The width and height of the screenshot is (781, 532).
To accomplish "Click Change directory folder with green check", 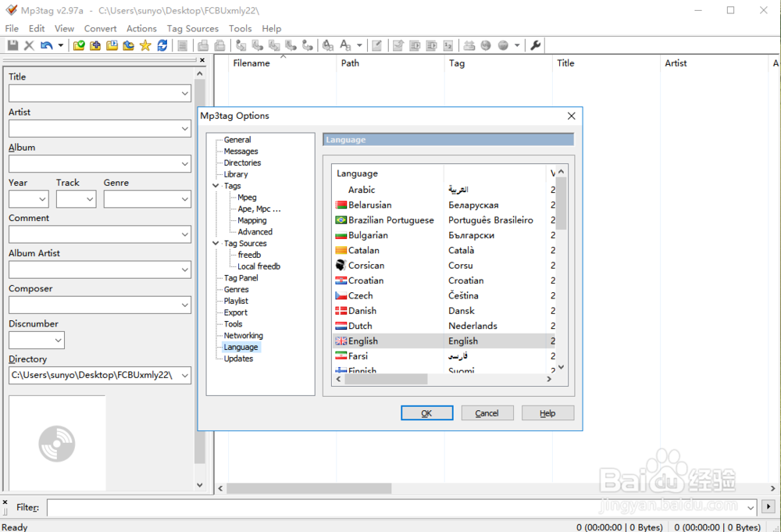I will (x=79, y=45).
